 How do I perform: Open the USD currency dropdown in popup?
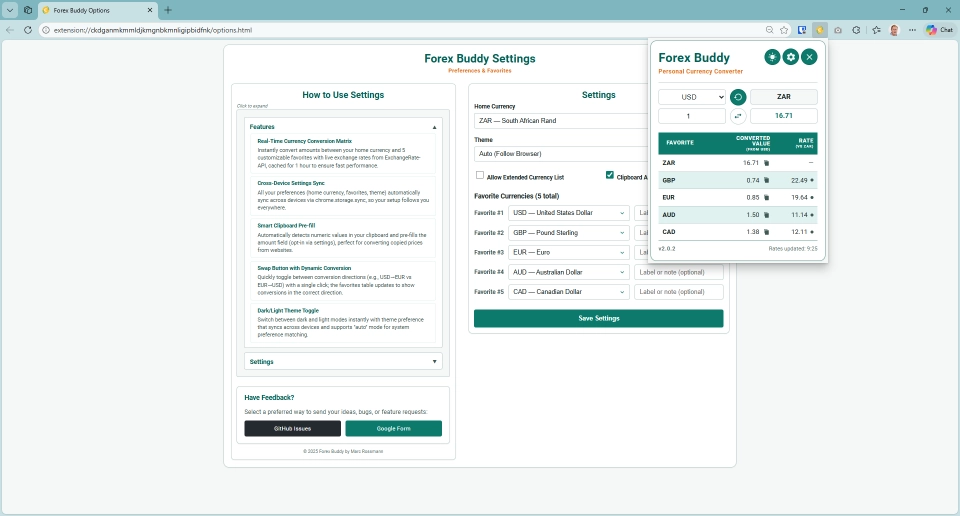[692, 97]
